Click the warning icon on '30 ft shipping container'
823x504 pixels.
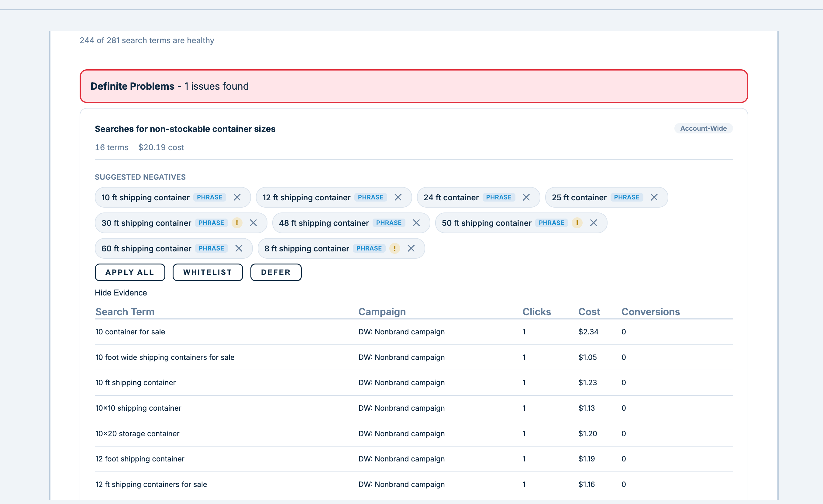[237, 223]
